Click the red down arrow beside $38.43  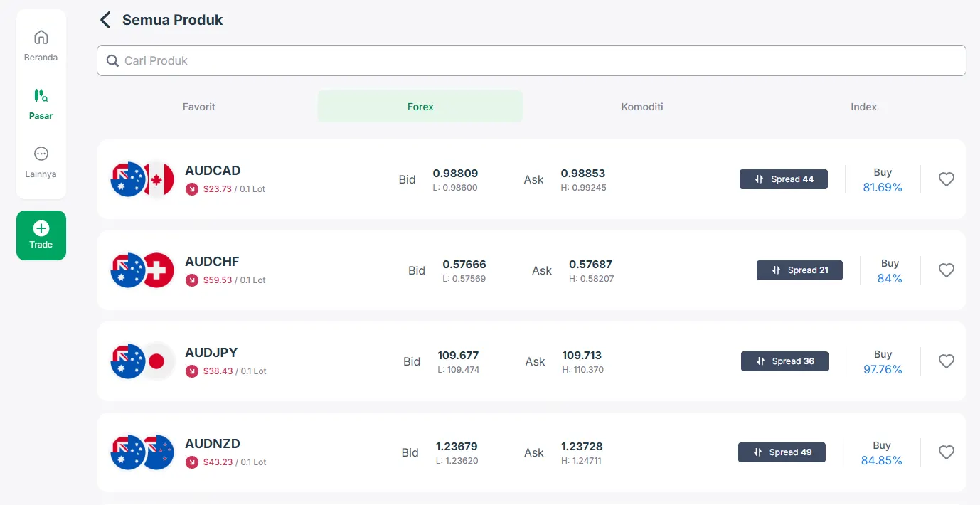point(191,371)
